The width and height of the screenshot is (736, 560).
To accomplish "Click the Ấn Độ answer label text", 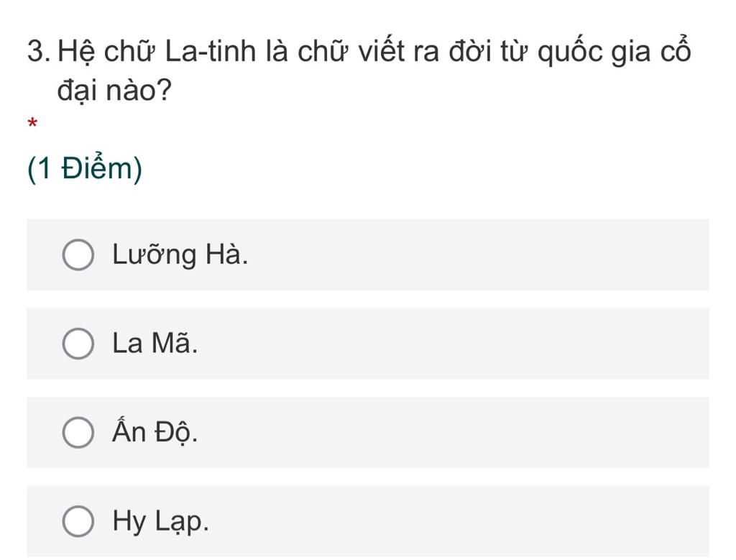I will [155, 431].
